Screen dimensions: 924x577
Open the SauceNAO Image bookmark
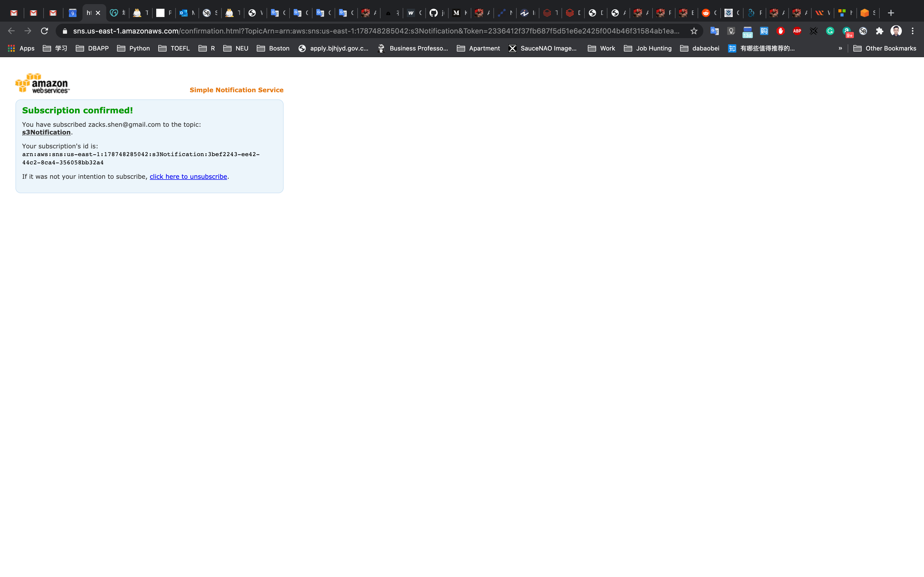(x=542, y=48)
